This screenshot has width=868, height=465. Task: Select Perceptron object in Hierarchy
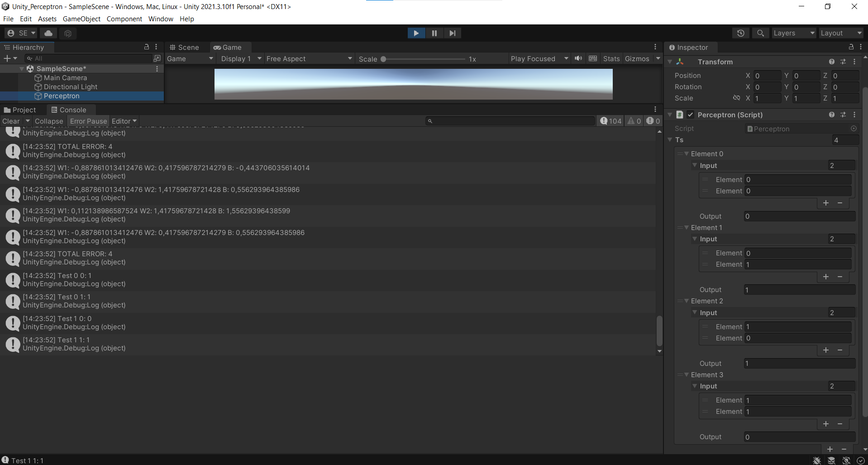pyautogui.click(x=62, y=96)
